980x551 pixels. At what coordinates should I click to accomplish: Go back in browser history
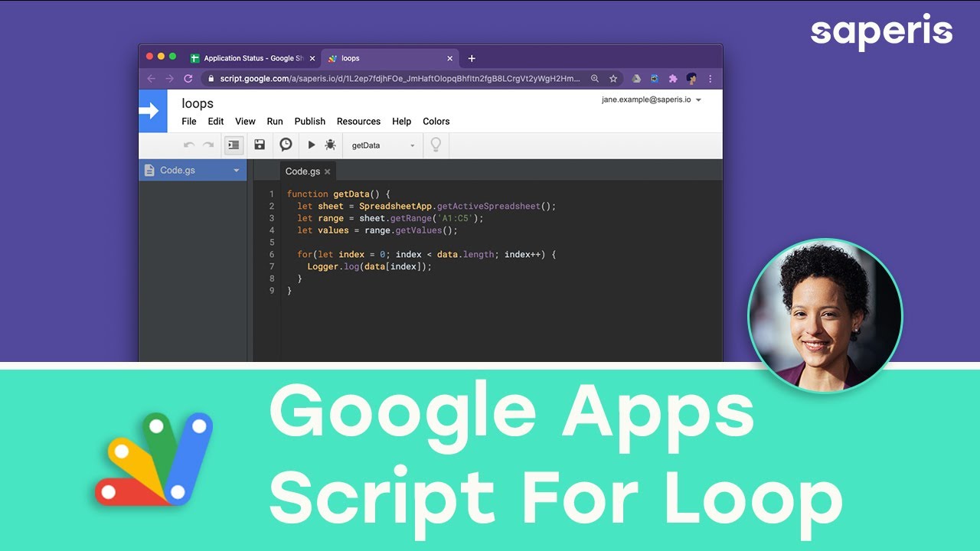[151, 78]
